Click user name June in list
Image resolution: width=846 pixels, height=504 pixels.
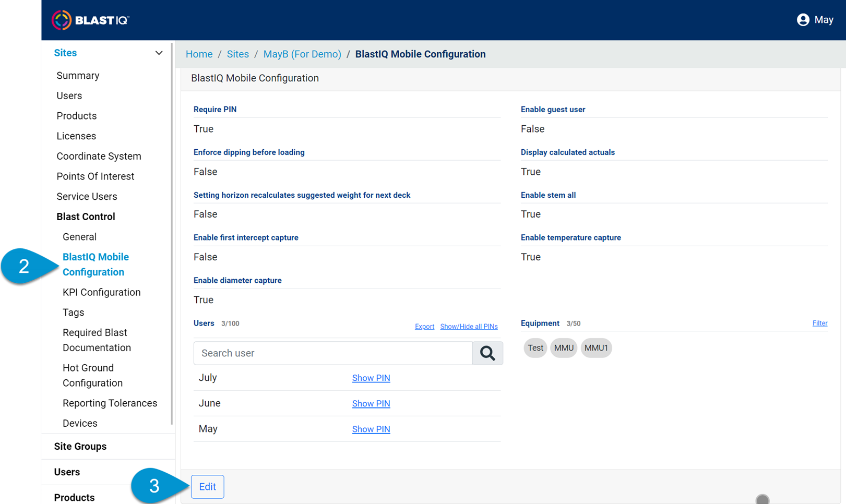point(209,403)
